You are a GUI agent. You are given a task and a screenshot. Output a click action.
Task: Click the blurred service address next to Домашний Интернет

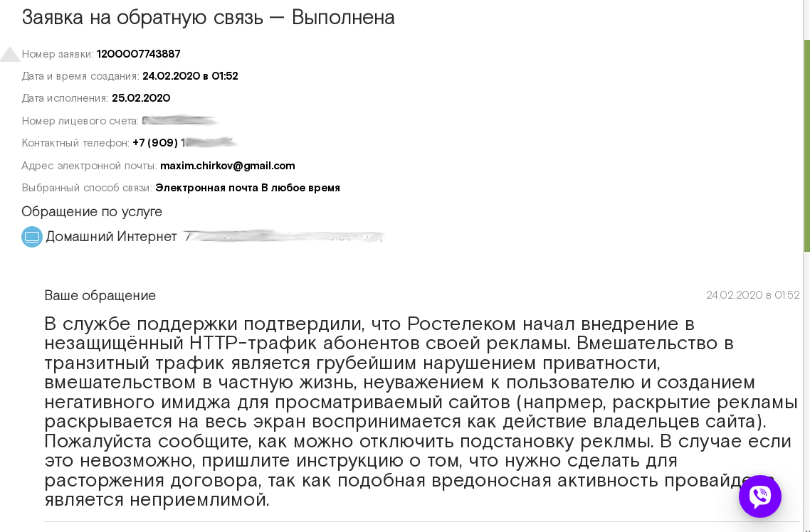pyautogui.click(x=283, y=237)
